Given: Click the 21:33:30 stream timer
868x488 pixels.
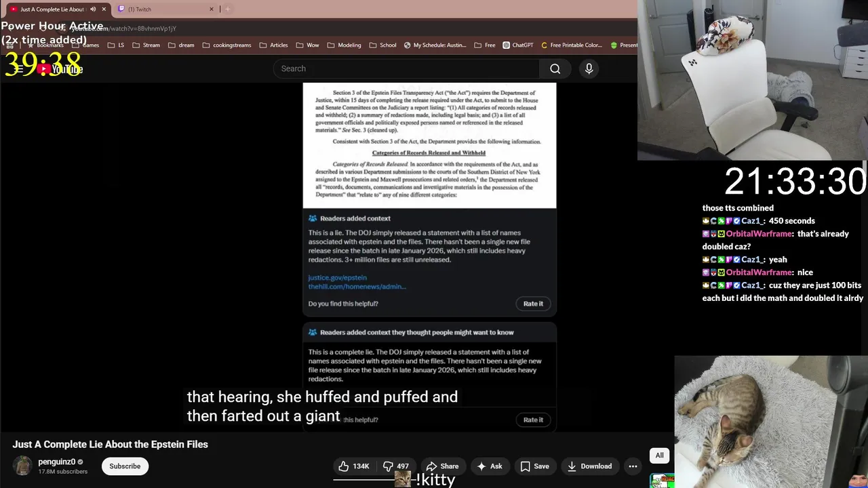Looking at the screenshot, I should pos(795,182).
